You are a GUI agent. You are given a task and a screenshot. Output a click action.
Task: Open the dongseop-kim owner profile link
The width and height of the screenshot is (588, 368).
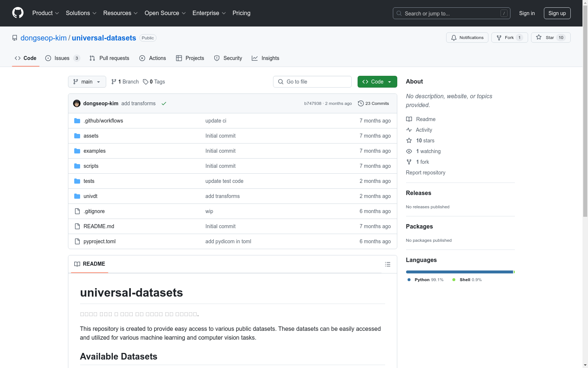[44, 38]
